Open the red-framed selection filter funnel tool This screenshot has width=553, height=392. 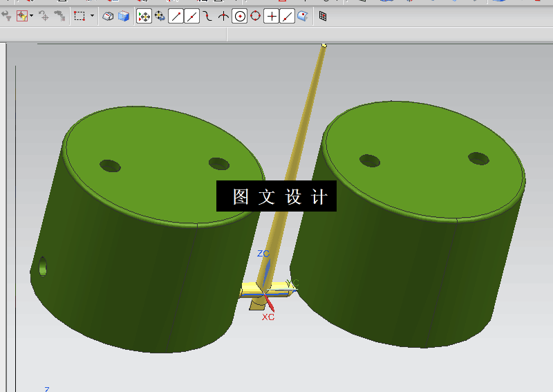click(22, 16)
